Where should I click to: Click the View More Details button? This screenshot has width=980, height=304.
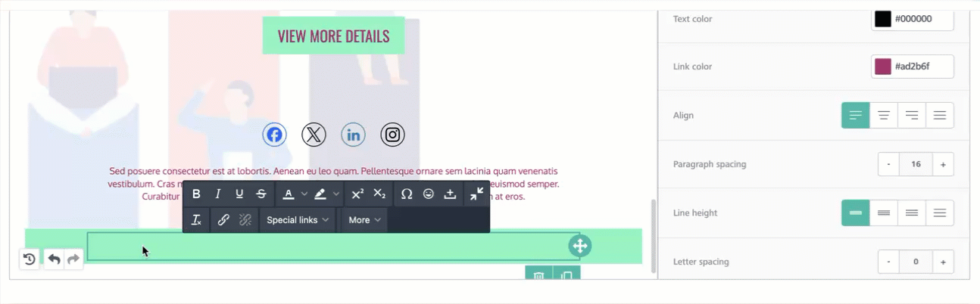[333, 36]
